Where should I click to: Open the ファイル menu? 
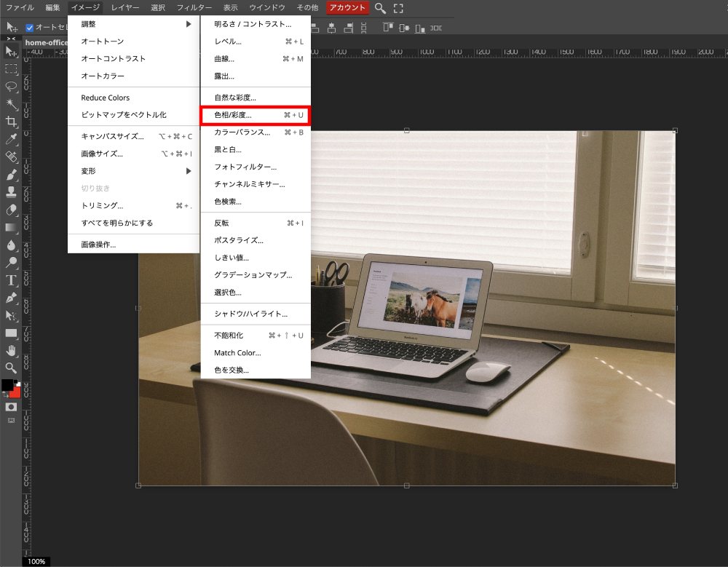click(20, 7)
